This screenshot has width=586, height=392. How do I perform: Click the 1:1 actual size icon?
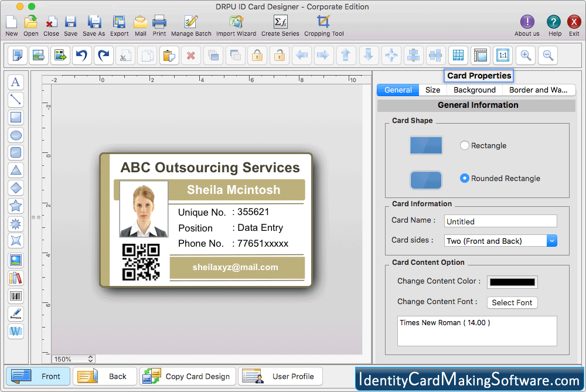click(x=503, y=56)
